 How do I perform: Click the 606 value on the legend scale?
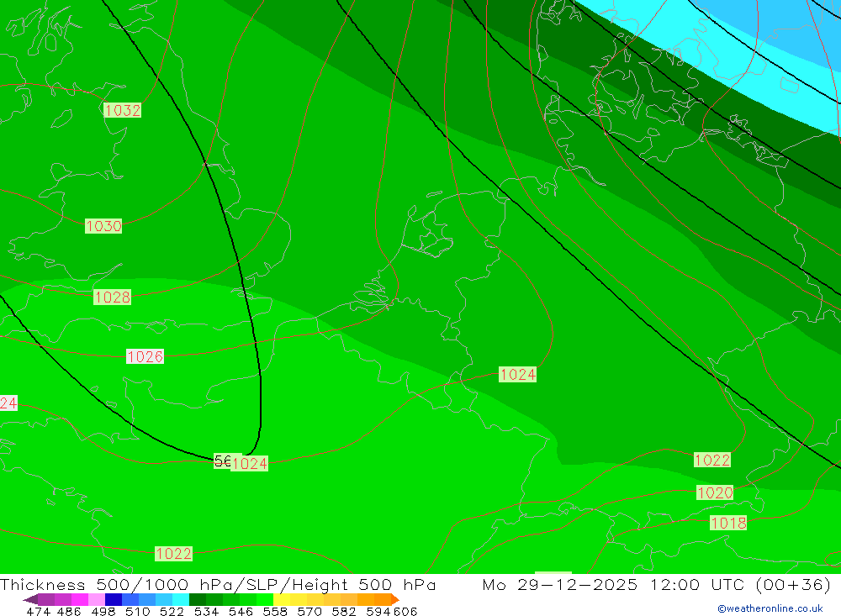pos(405,612)
